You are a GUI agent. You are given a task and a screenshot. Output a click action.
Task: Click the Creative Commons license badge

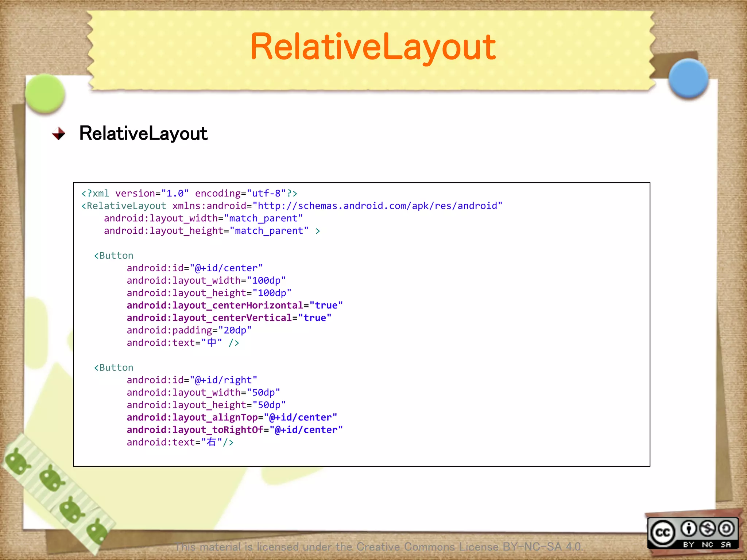[693, 533]
